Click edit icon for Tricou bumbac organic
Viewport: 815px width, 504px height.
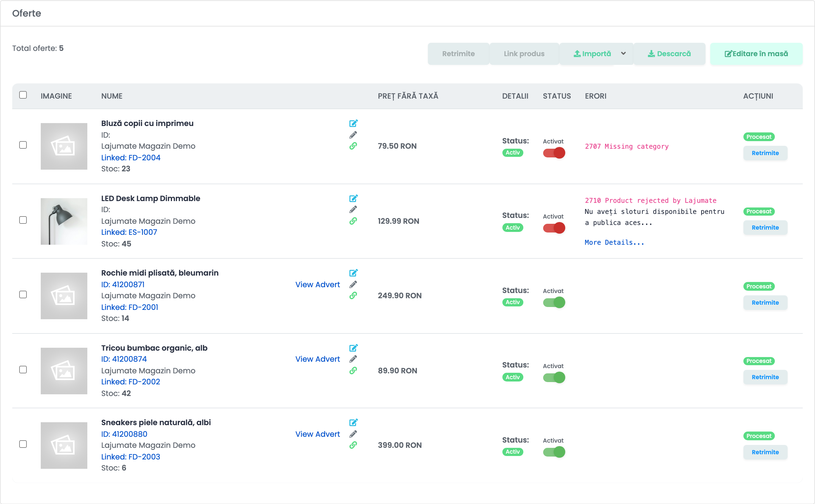pyautogui.click(x=353, y=348)
